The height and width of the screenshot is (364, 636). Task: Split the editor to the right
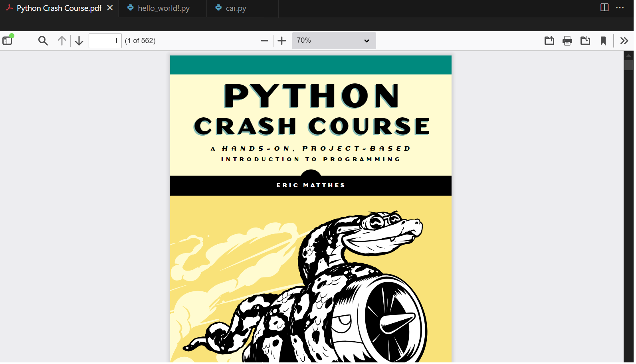604,8
